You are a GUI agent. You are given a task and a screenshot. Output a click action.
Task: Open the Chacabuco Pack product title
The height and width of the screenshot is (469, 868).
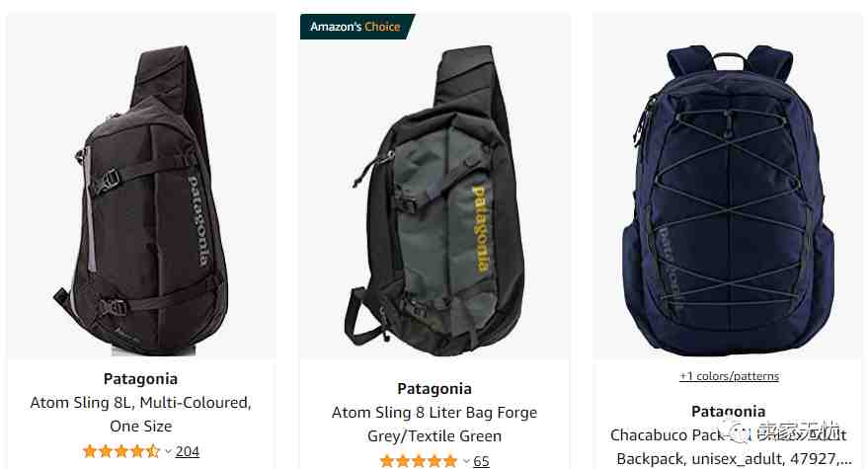click(x=729, y=447)
